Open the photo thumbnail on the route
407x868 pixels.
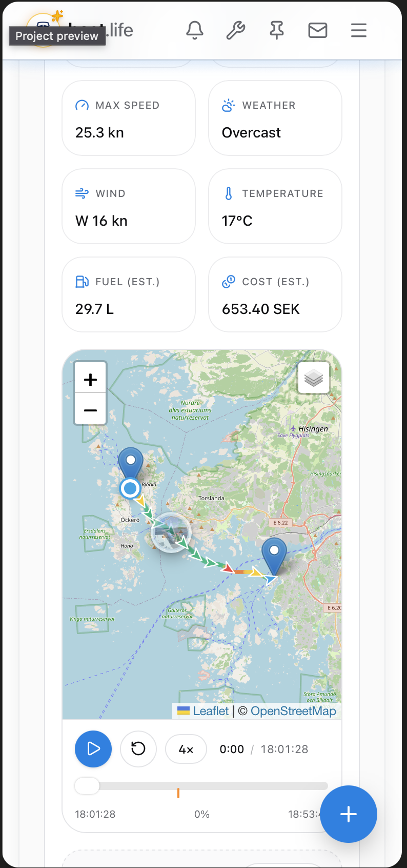pyautogui.click(x=171, y=532)
